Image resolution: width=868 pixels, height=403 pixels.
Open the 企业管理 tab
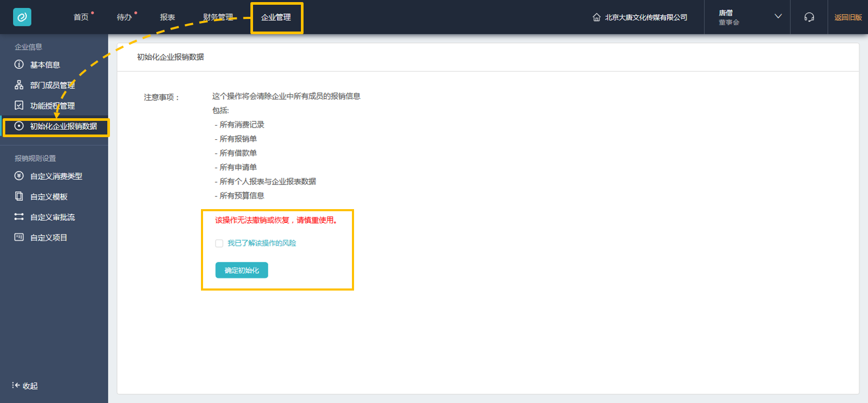point(276,17)
